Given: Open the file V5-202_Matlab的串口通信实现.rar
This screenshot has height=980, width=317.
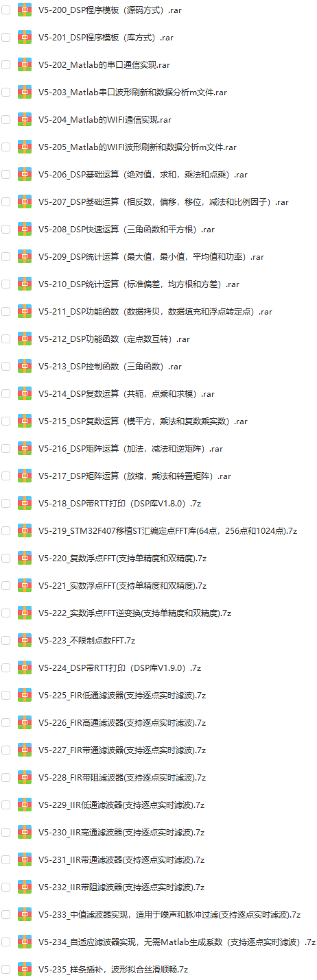Looking at the screenshot, I should click(x=104, y=64).
